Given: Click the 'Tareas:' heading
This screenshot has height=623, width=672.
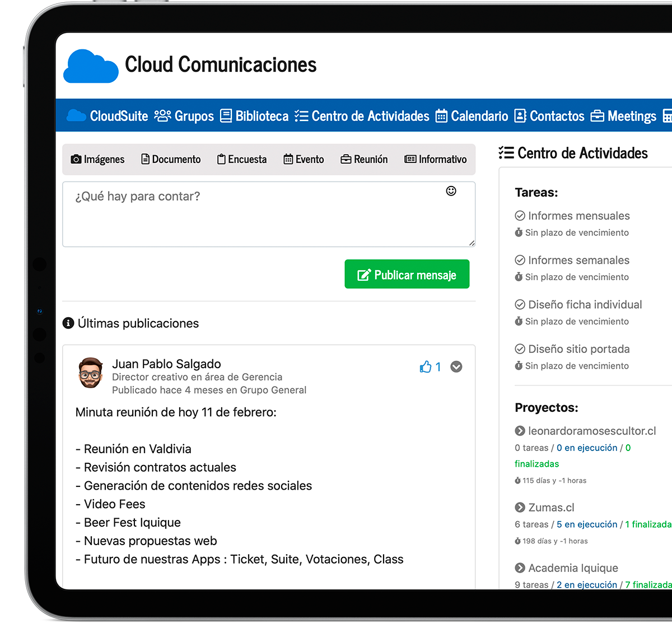Looking at the screenshot, I should tap(536, 193).
